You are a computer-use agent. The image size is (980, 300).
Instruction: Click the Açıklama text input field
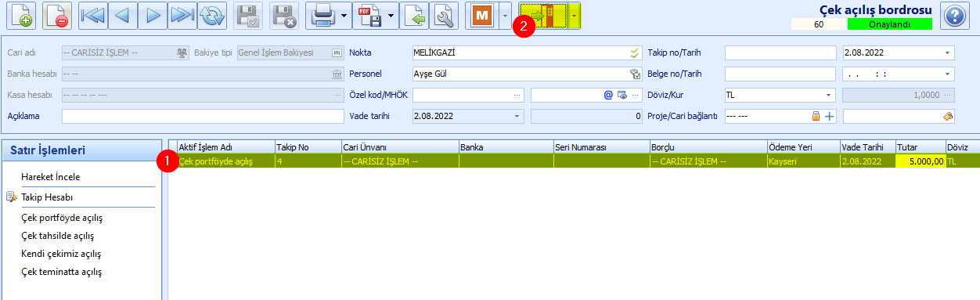[203, 116]
